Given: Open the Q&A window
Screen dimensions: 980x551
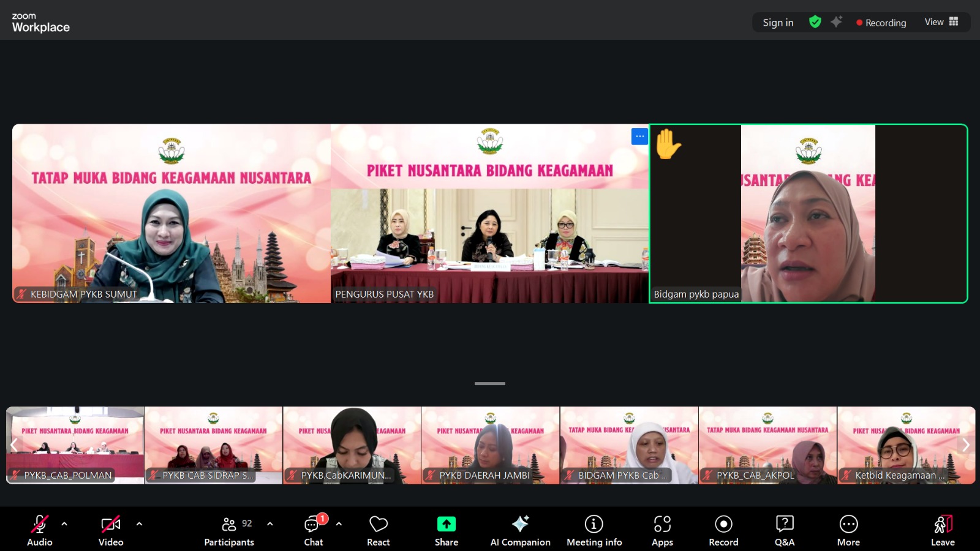Looking at the screenshot, I should 784,530.
